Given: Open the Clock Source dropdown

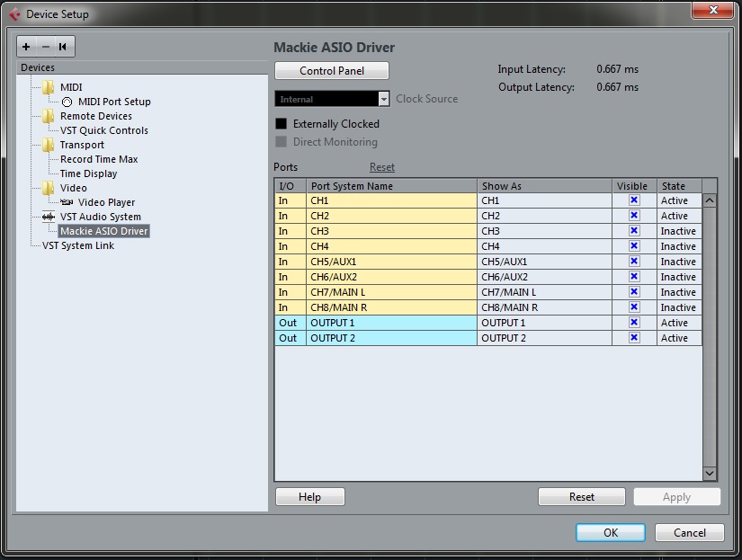Looking at the screenshot, I should [332, 99].
